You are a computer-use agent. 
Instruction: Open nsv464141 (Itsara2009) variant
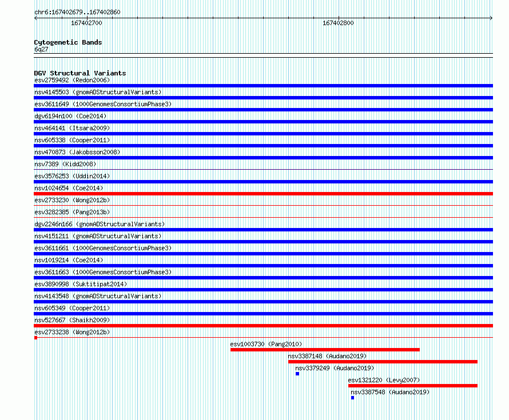(x=72, y=128)
